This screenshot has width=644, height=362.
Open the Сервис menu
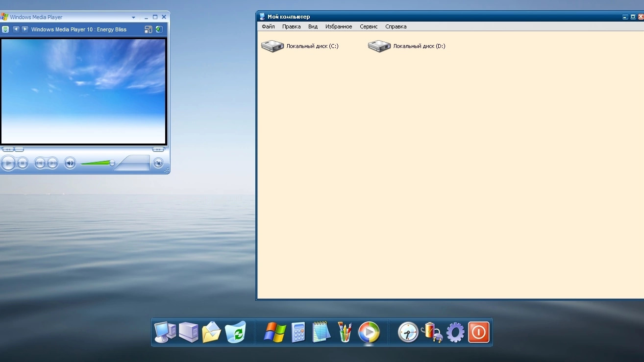[x=369, y=26]
